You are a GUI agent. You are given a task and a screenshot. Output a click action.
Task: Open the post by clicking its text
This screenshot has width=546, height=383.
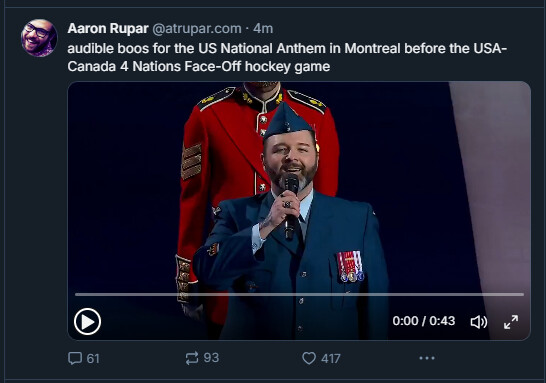coord(287,57)
